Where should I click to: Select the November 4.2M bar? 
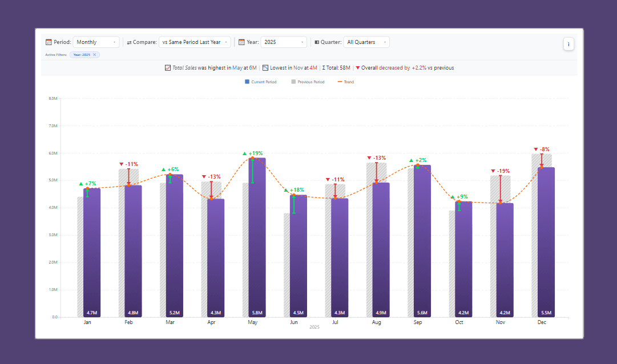505,260
